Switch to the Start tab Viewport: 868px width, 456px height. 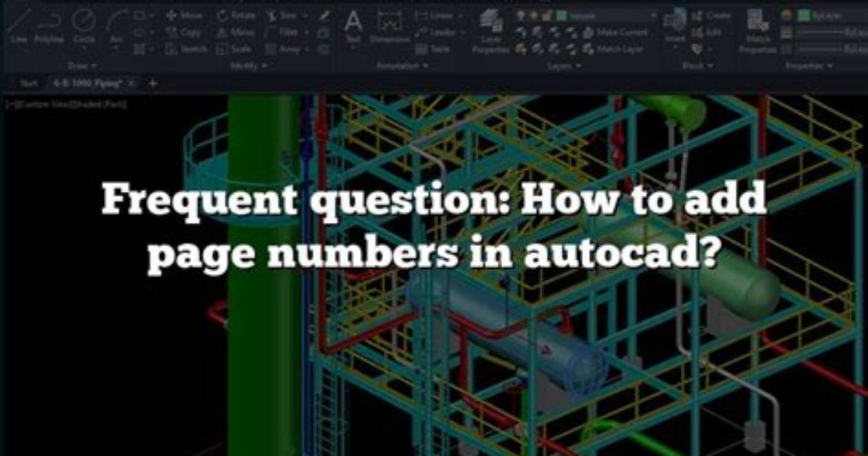point(28,83)
